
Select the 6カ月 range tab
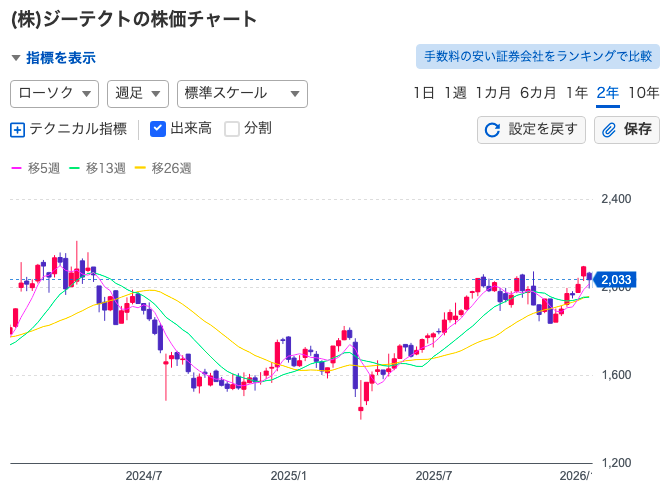pos(538,93)
